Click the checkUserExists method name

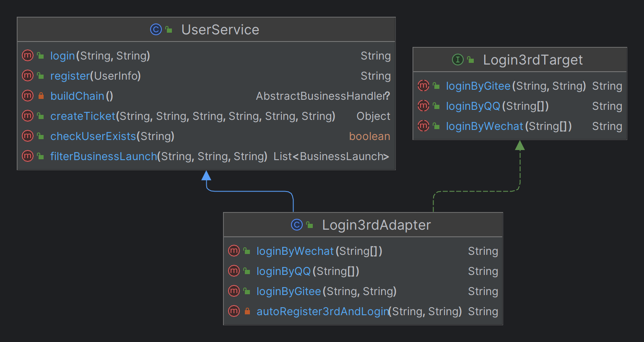coord(93,136)
